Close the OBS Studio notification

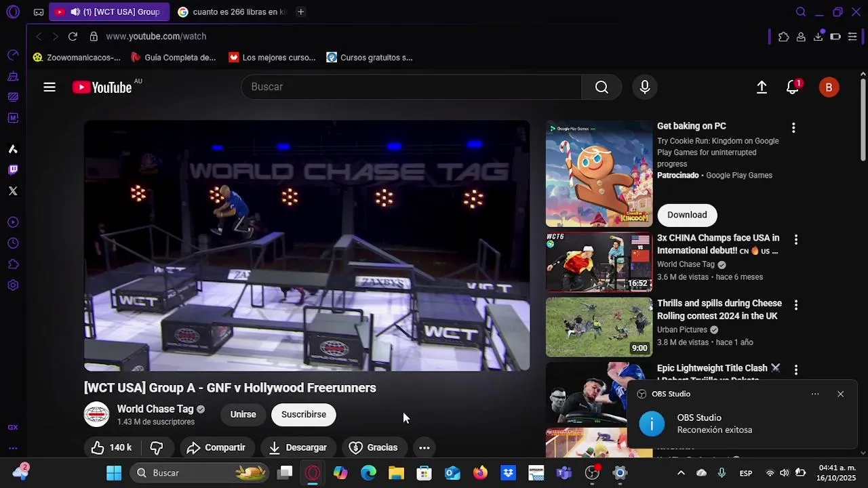[x=840, y=394]
